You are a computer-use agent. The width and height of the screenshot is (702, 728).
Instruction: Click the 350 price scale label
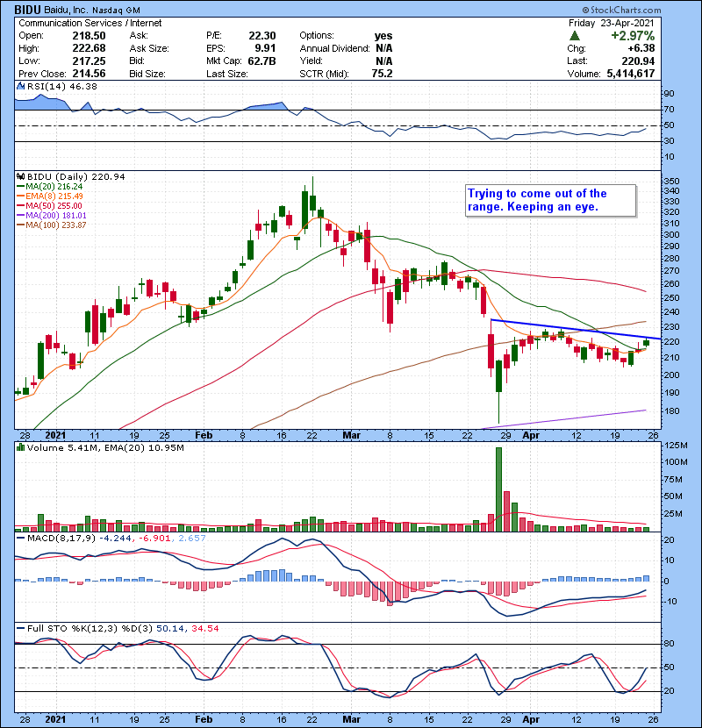[672, 182]
